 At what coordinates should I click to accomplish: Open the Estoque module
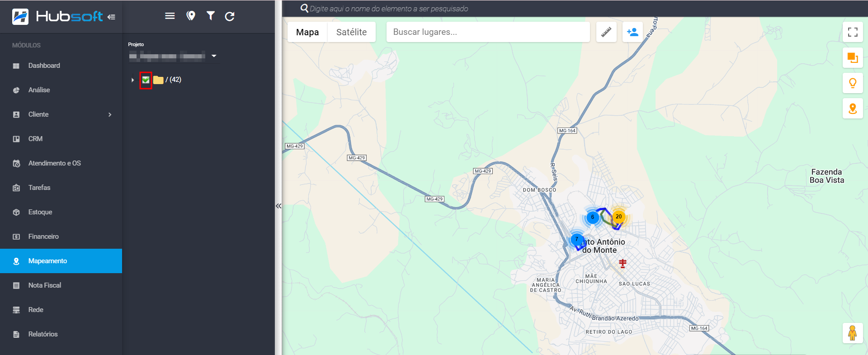(61, 212)
